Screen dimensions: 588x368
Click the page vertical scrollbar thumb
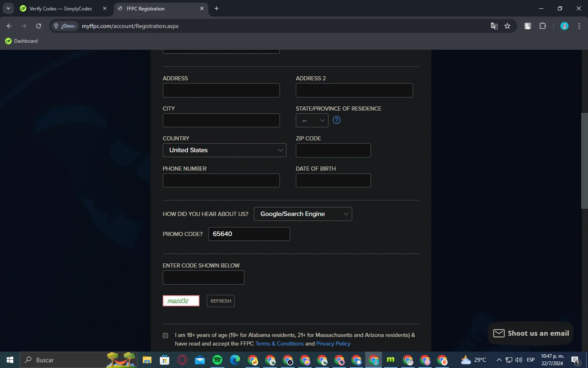pyautogui.click(x=584, y=161)
